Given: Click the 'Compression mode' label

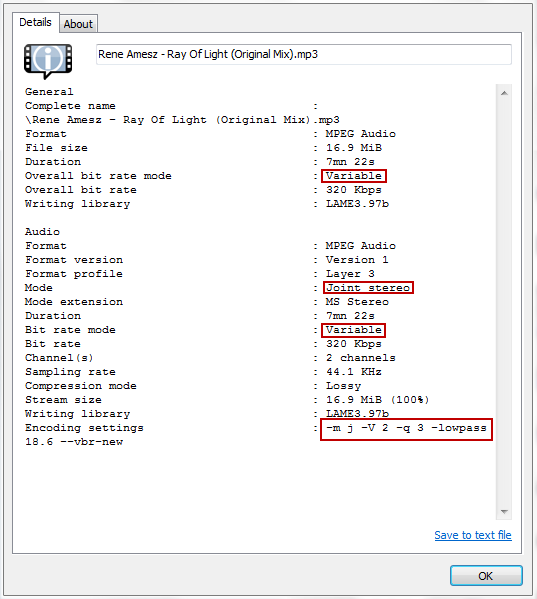Looking at the screenshot, I should [81, 386].
